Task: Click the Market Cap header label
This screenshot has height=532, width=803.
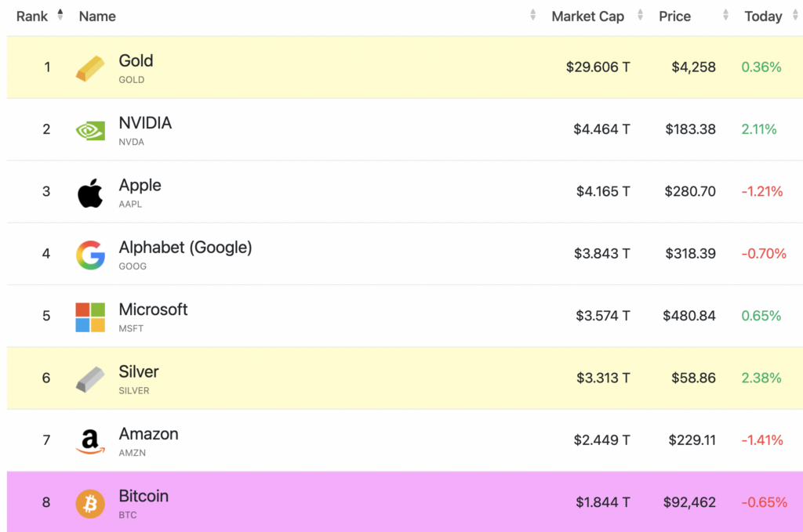Action: click(x=588, y=16)
